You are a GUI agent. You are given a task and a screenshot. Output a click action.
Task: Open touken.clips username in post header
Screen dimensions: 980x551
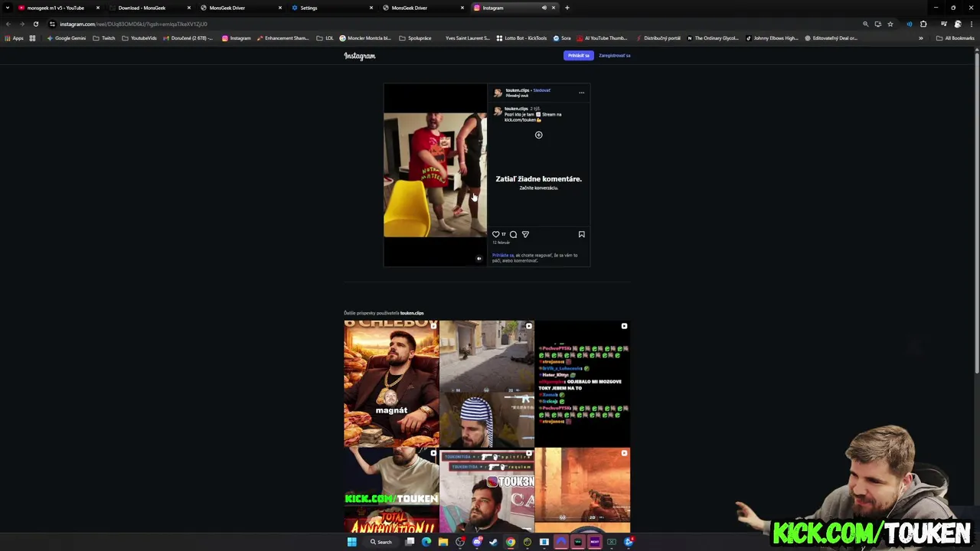(x=517, y=90)
